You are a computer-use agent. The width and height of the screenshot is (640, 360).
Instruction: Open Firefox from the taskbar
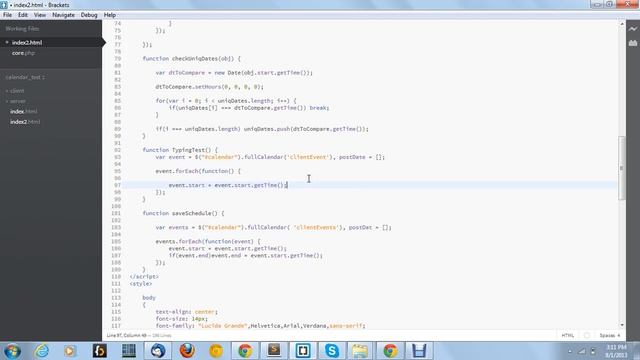pyautogui.click(x=187, y=351)
